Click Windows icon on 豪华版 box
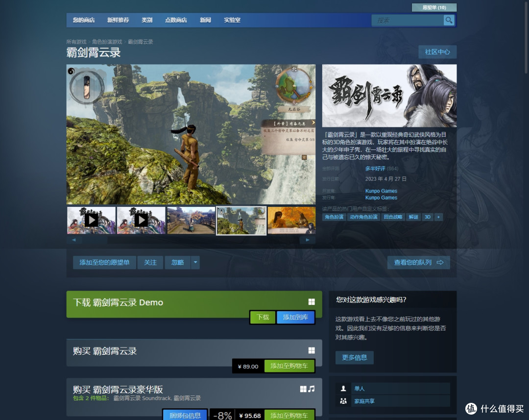Screen dimensions: 529x420 303,389
